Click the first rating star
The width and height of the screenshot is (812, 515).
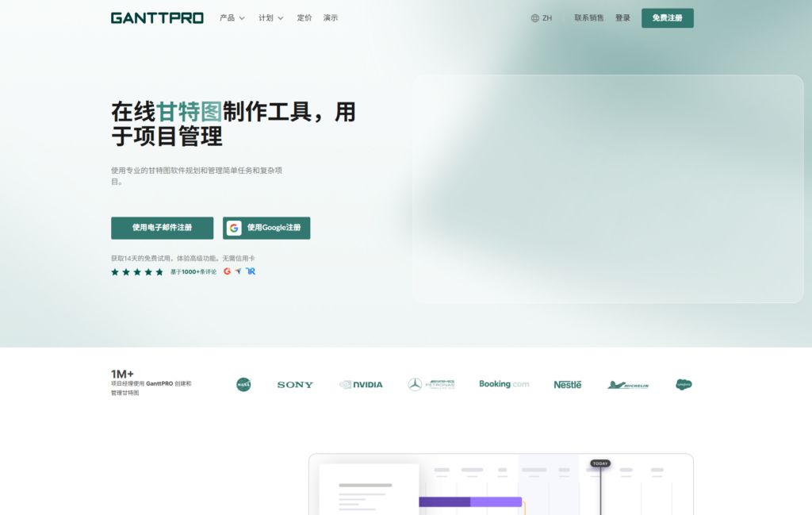pos(115,272)
